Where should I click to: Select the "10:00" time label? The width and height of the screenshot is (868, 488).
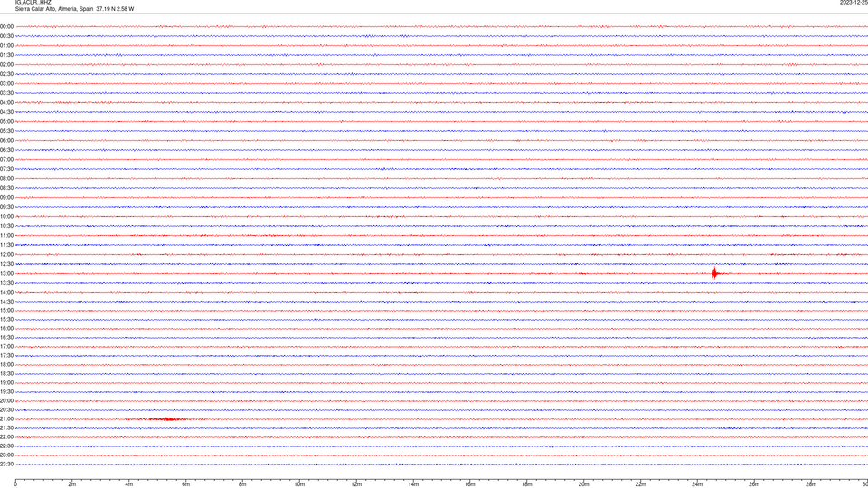tap(6, 216)
